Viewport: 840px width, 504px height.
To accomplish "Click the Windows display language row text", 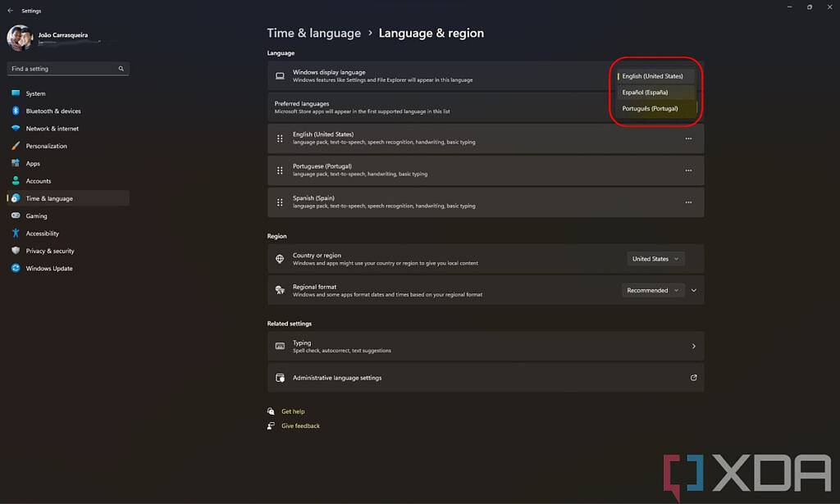I will 382,76.
